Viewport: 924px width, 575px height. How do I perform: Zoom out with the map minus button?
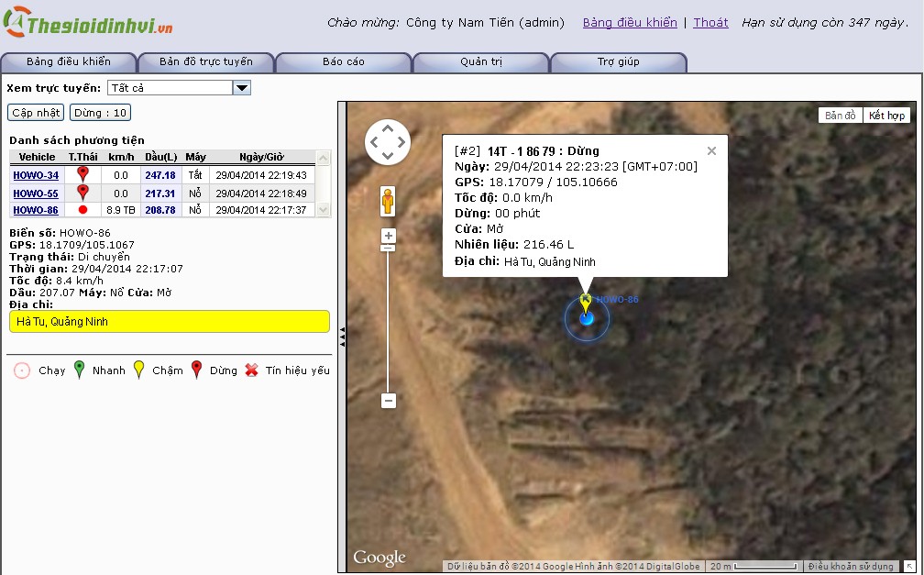pos(389,401)
